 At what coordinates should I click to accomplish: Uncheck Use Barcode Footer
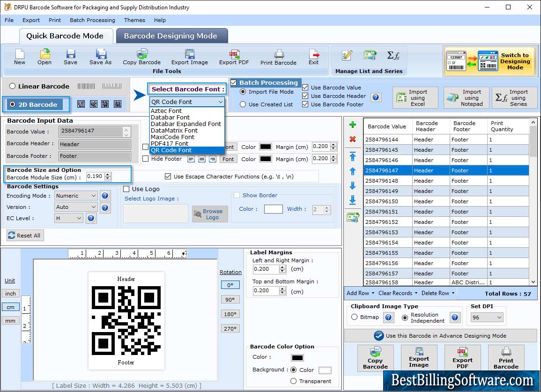pos(305,104)
